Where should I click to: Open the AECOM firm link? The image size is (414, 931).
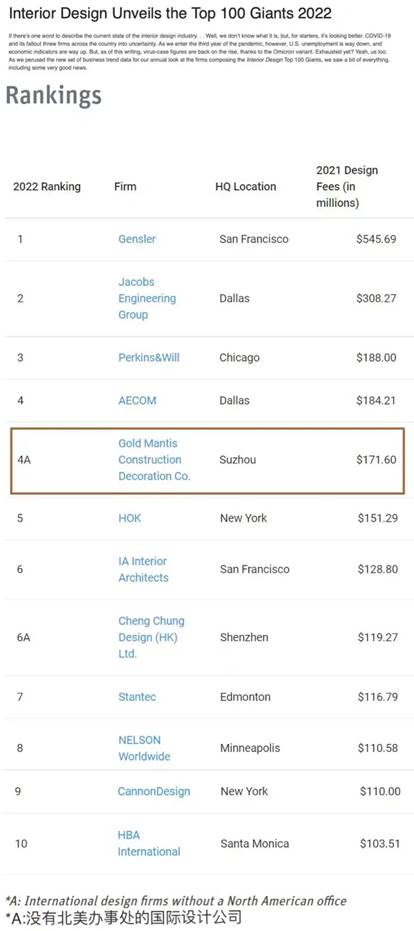click(x=137, y=401)
